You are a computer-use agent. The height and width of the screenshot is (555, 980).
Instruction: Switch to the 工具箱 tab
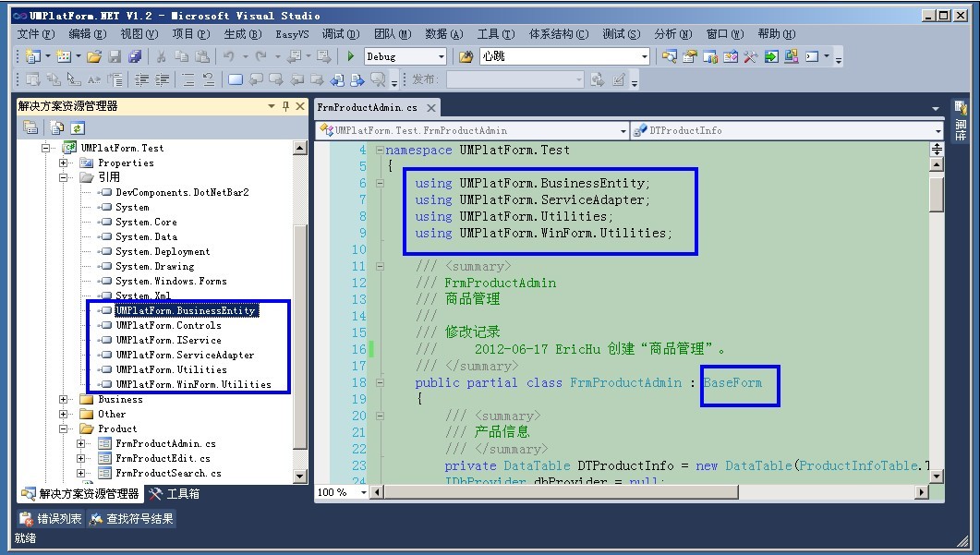tap(175, 494)
